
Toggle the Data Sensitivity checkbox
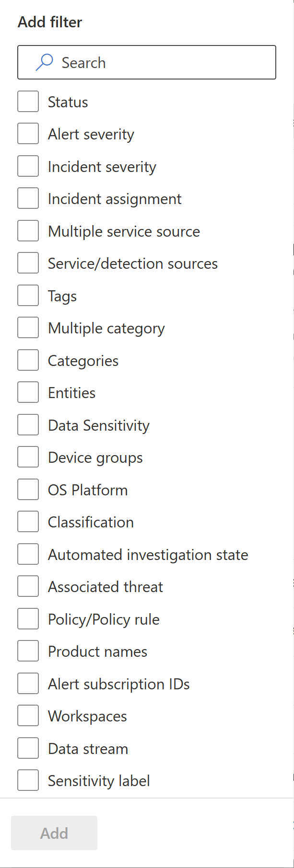[x=28, y=425]
